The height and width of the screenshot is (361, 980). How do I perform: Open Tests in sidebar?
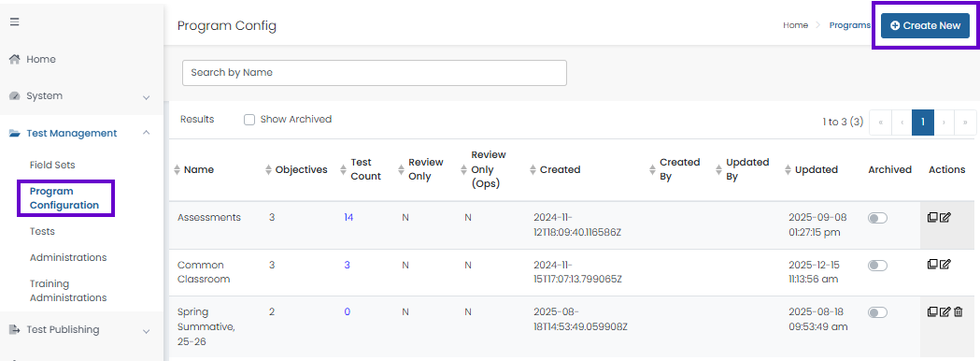(x=42, y=232)
